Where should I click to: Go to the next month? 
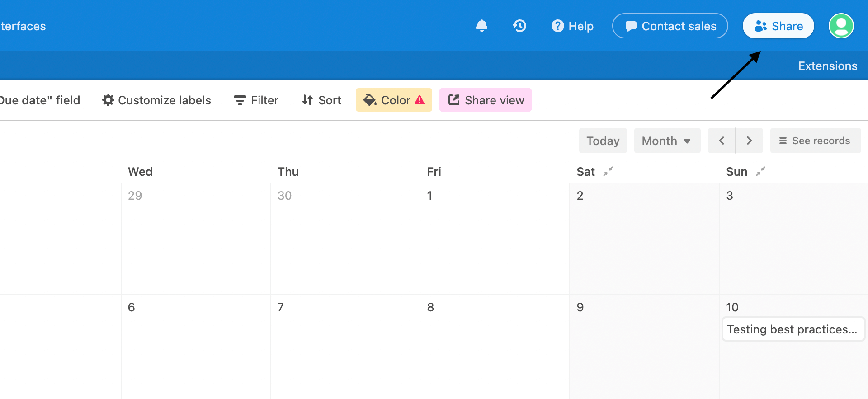coord(750,141)
